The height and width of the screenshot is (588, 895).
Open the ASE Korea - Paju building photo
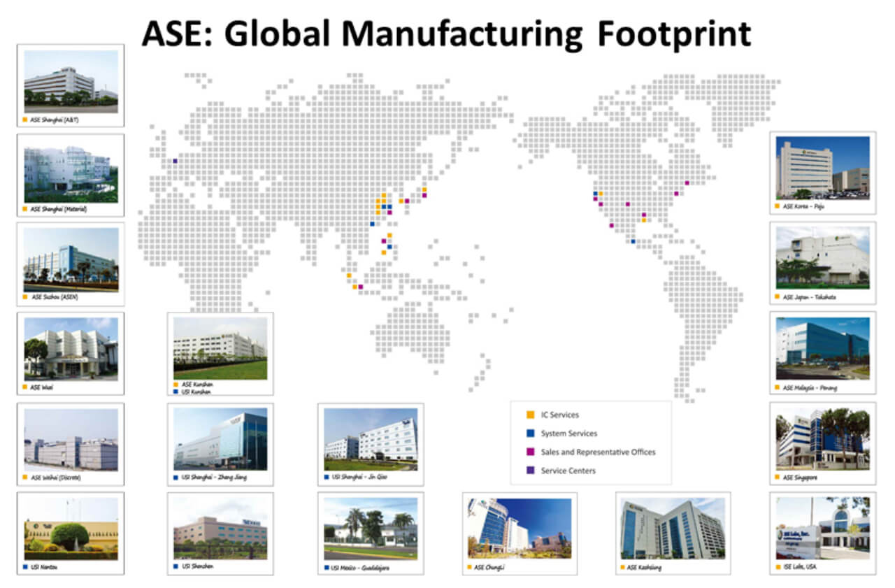coord(823,168)
